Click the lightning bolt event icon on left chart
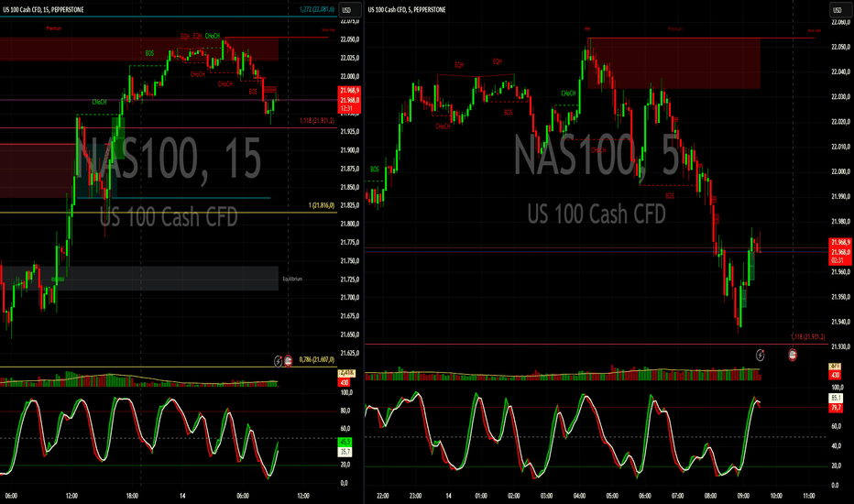This screenshot has width=854, height=504. [279, 361]
